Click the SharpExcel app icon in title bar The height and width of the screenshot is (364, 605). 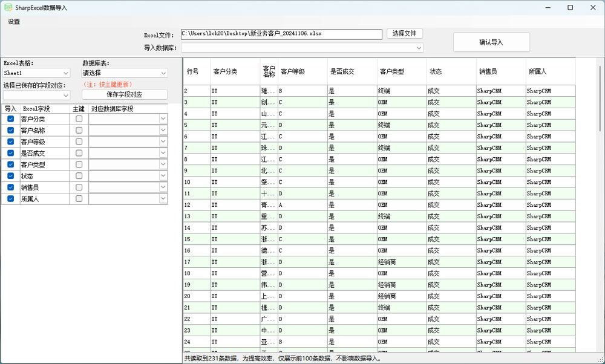tap(8, 8)
